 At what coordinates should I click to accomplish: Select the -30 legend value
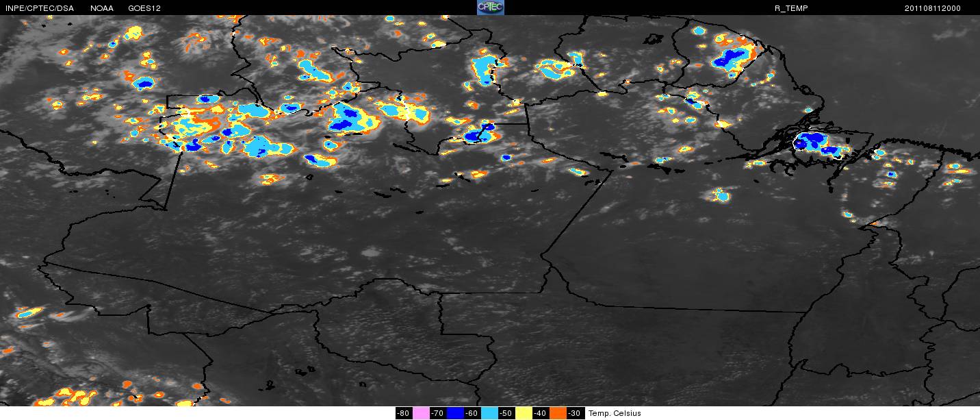576,413
